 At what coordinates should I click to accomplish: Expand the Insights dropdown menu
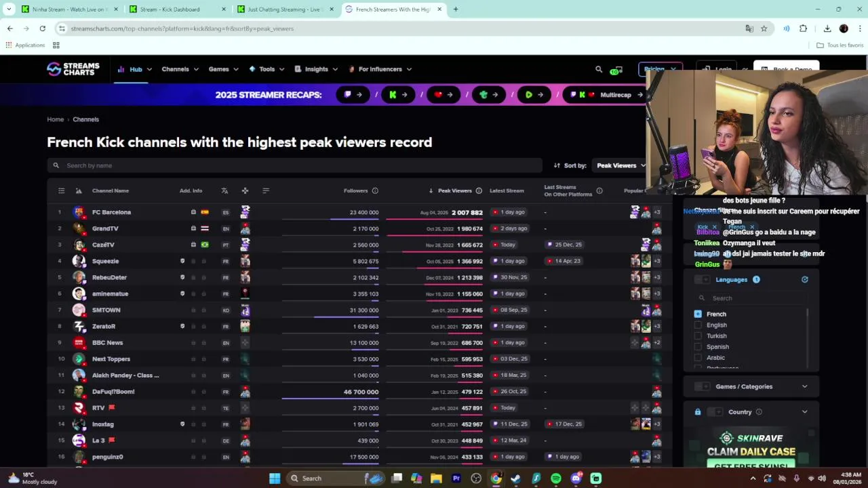tap(316, 69)
